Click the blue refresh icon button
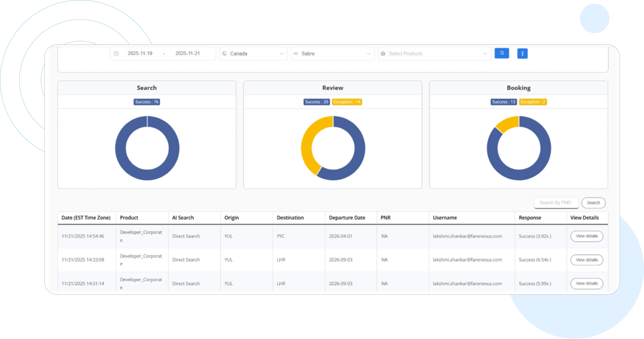This screenshot has height=339, width=644. click(x=502, y=53)
